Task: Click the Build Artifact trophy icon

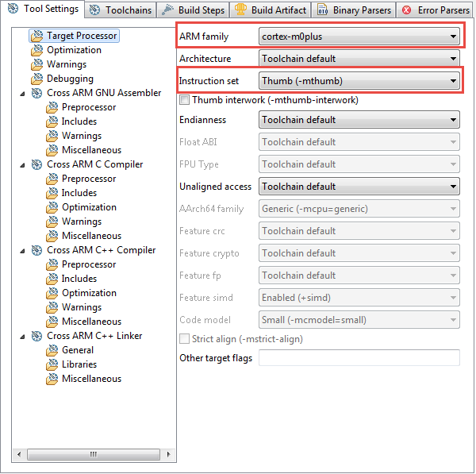Action: [x=240, y=10]
